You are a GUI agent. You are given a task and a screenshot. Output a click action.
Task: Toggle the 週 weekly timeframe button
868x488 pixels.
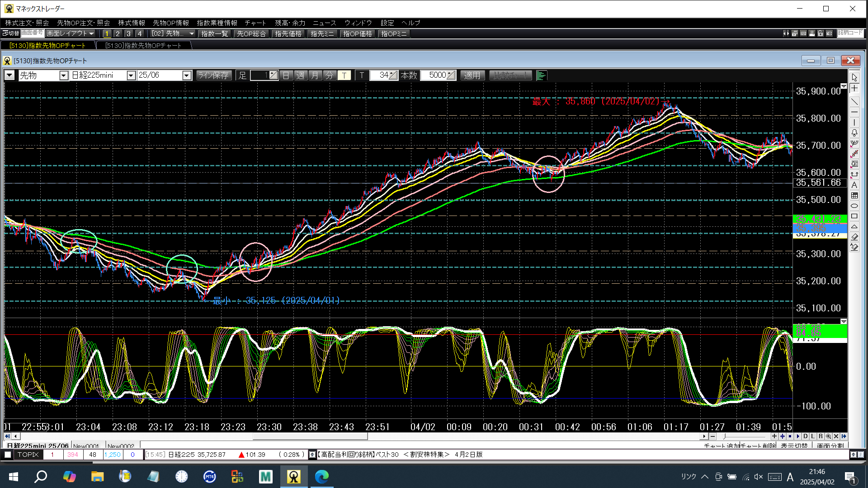300,75
